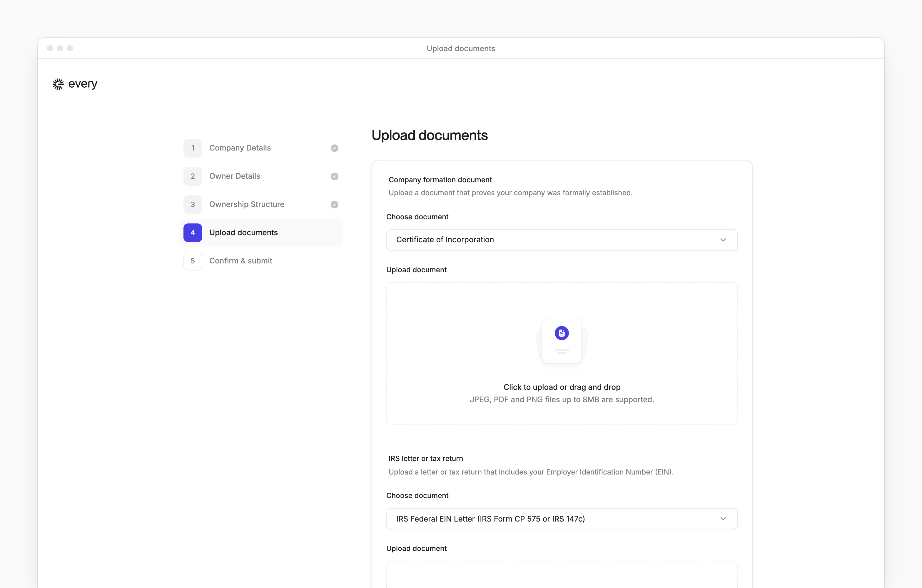Click the window title 'Upload documents'
This screenshot has width=922, height=588.
point(461,48)
